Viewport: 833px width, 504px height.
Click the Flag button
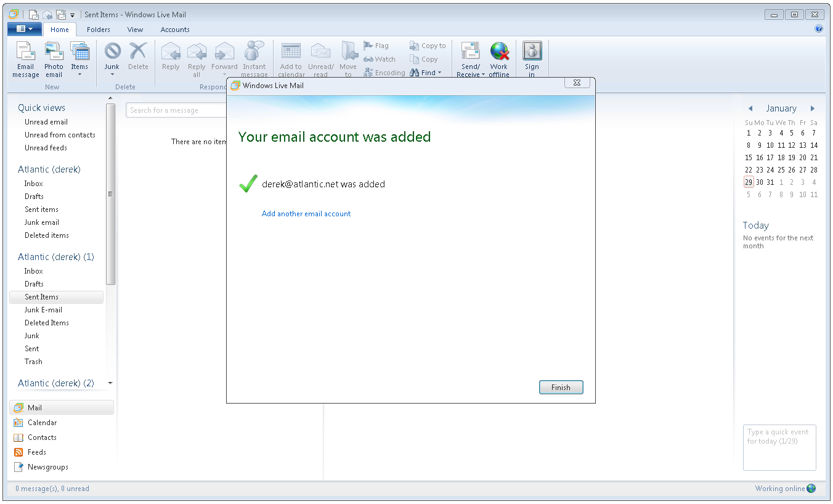pos(376,46)
